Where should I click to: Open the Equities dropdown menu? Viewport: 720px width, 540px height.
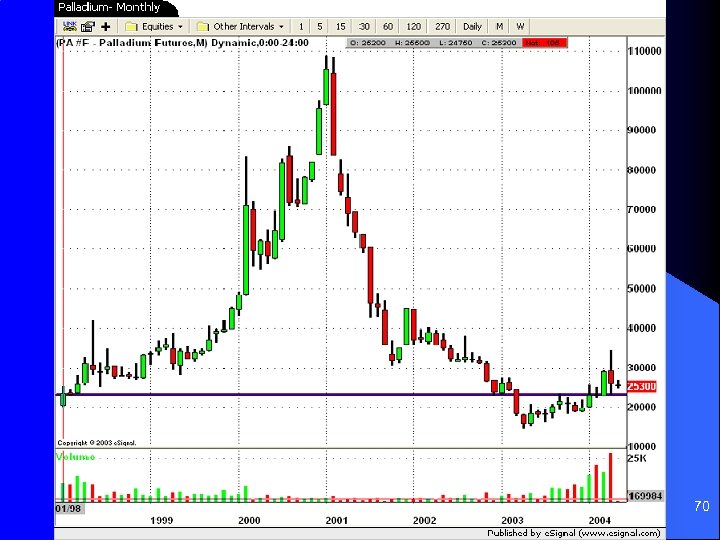[x=155, y=27]
